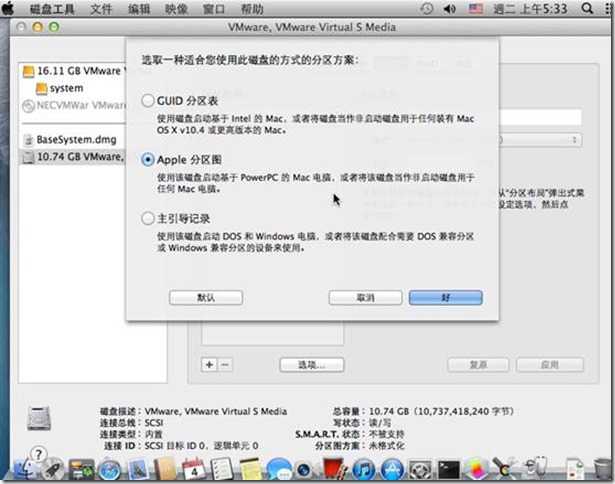This screenshot has height=484, width=615.
Task: Open Spotlight search magnifier
Action: coord(587,8)
